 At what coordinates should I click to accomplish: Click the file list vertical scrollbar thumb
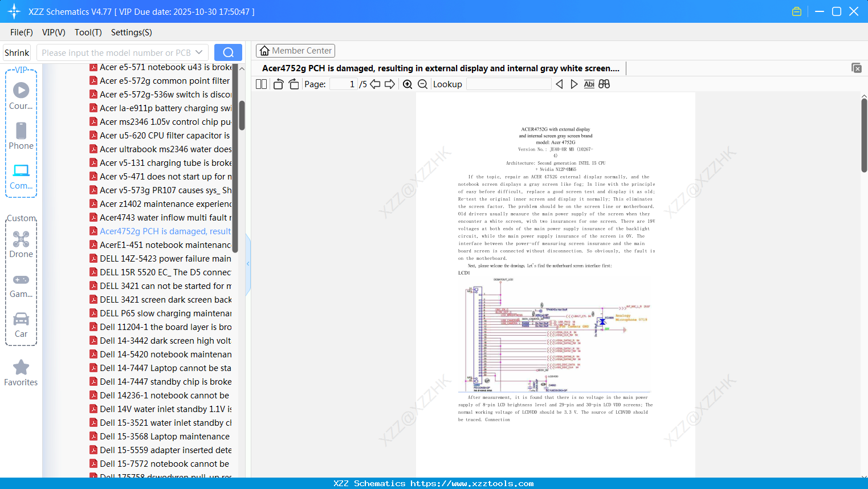pos(242,115)
